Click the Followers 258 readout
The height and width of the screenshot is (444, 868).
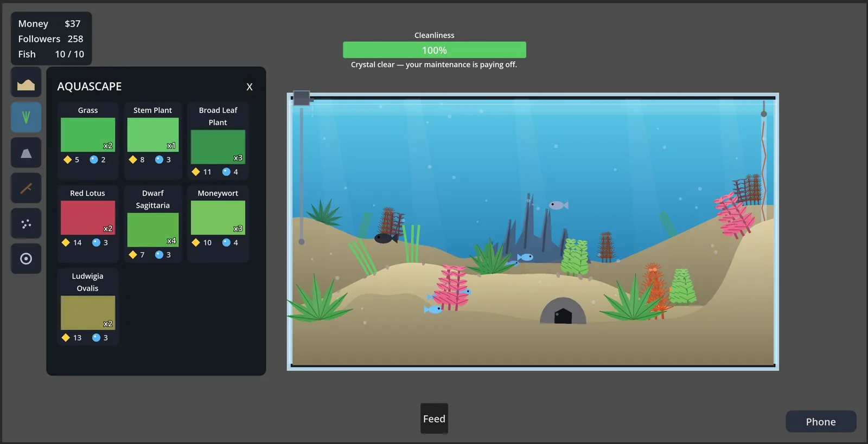50,38
